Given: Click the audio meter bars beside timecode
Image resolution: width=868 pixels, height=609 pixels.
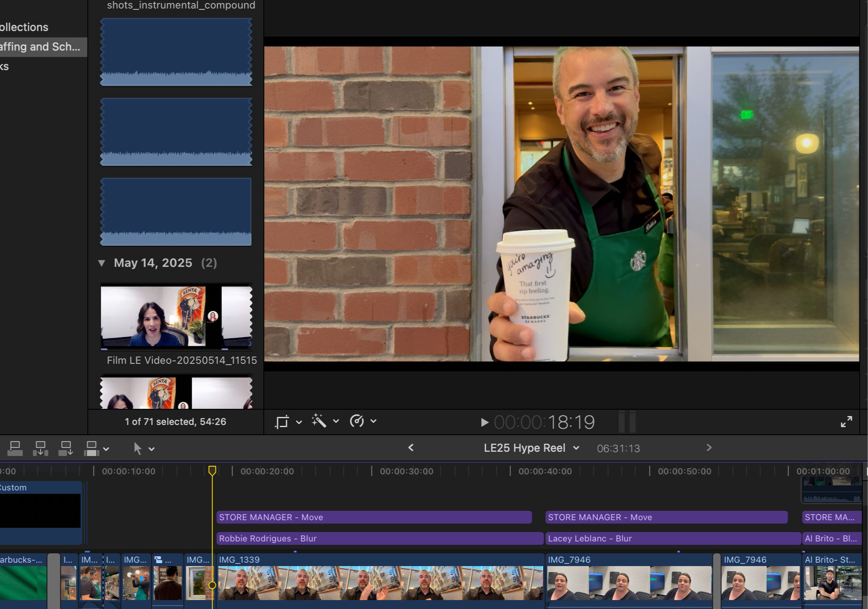Looking at the screenshot, I should point(627,422).
